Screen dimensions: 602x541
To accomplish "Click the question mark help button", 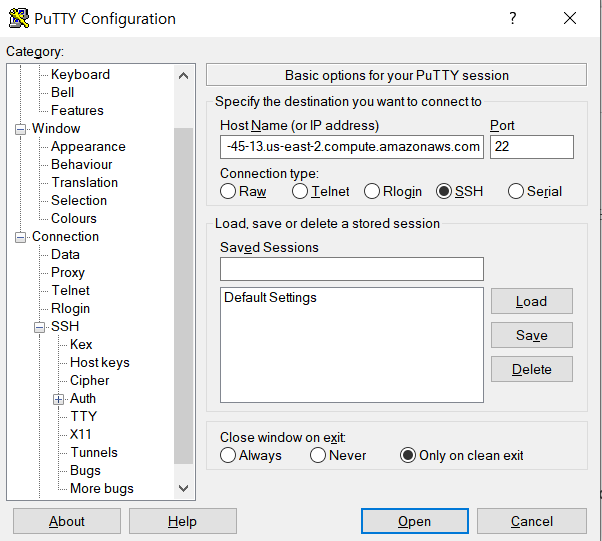I will (x=513, y=18).
